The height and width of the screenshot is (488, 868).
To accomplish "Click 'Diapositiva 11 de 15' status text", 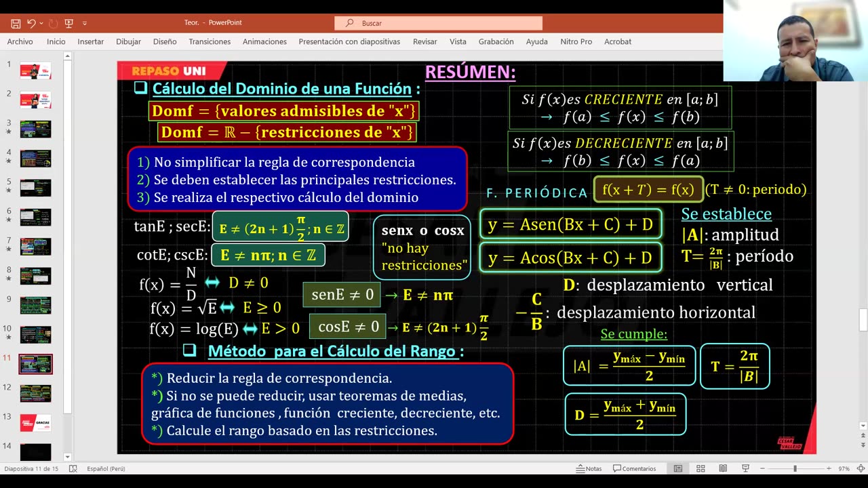I will click(31, 468).
